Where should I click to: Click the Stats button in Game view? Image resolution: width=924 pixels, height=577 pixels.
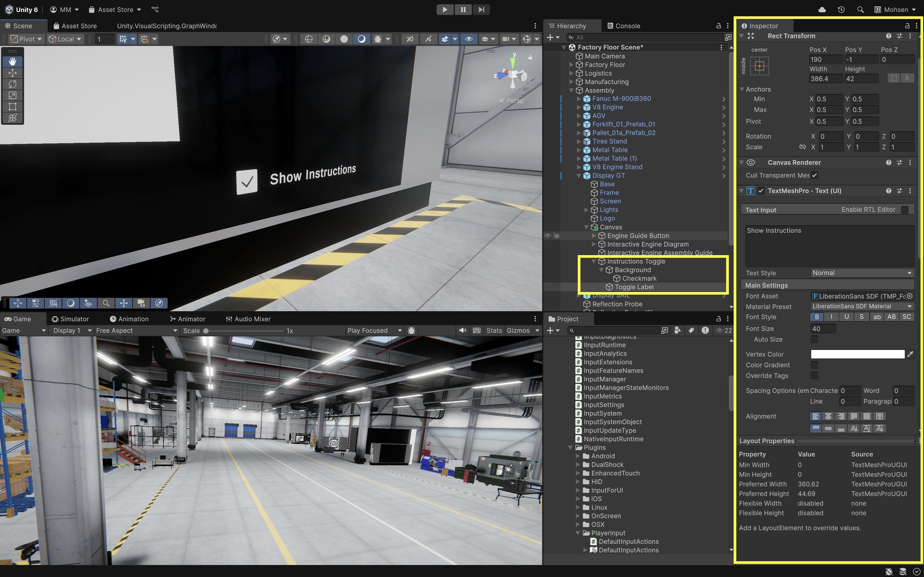(494, 330)
